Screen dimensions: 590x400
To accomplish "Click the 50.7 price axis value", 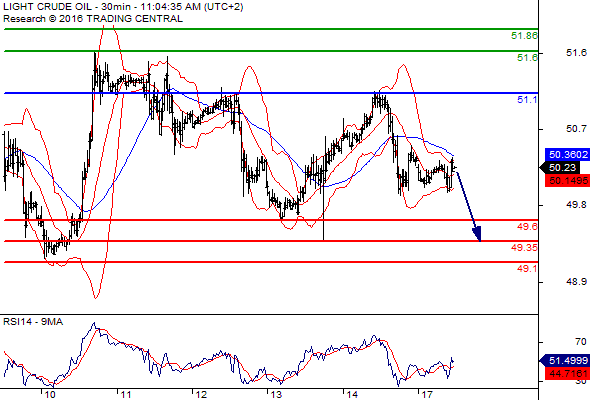I will tap(576, 129).
